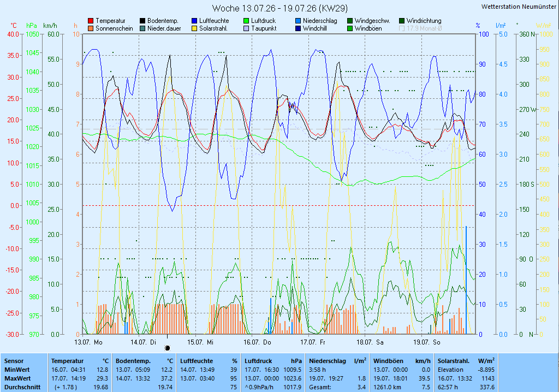Click the 360 N wind direction axis label
This screenshot has height=392, width=559.
(528, 34)
